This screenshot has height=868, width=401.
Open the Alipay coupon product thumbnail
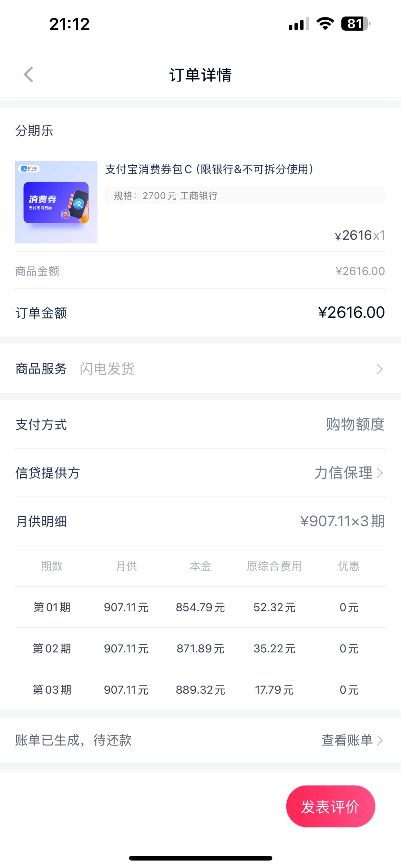(56, 202)
